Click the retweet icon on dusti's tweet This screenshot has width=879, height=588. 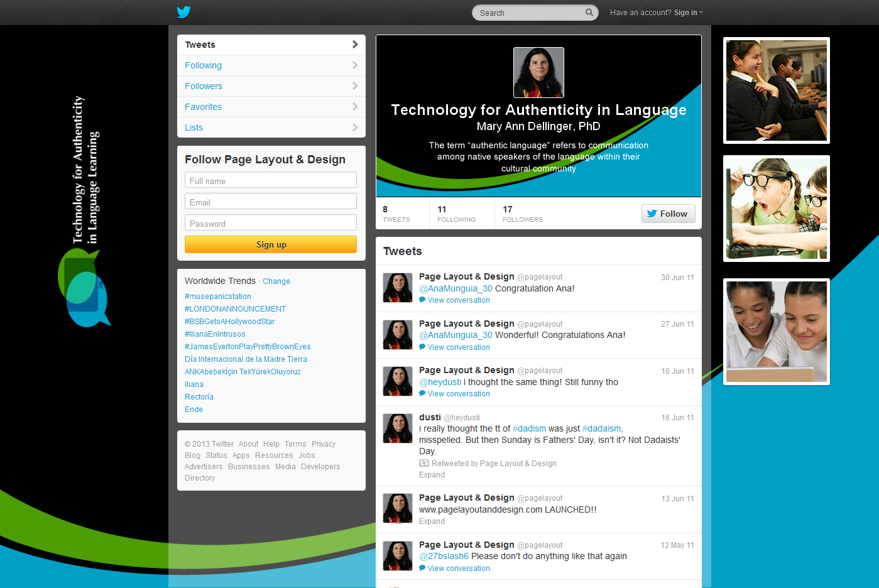click(424, 464)
